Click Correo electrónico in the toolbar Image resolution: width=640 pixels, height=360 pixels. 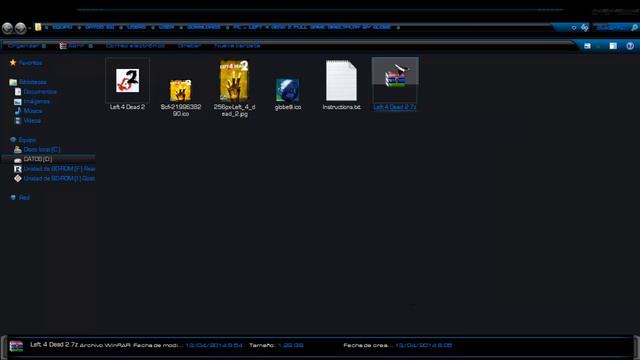point(135,46)
